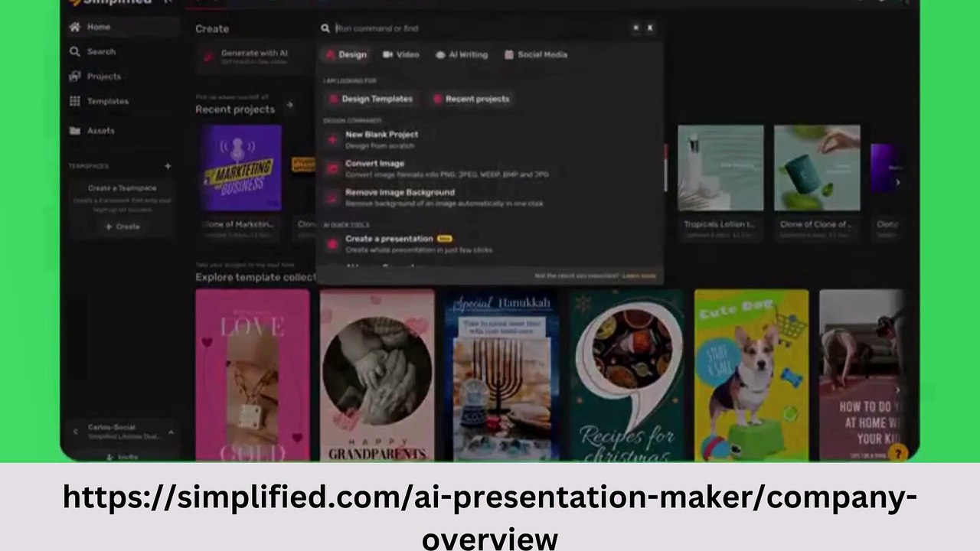980x551 pixels.
Task: Add a teamspace with the plus icon
Action: (168, 166)
